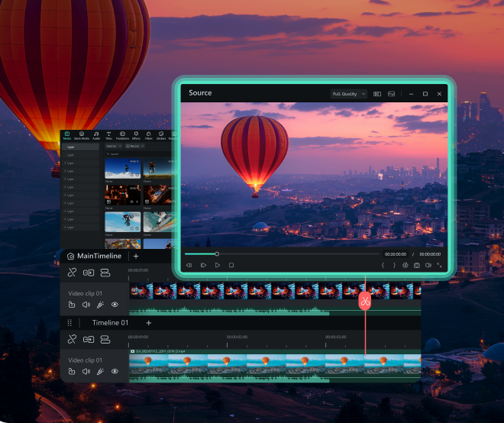Select the BMX rider thumbnail
This screenshot has height=423, width=504.
pyautogui.click(x=122, y=221)
